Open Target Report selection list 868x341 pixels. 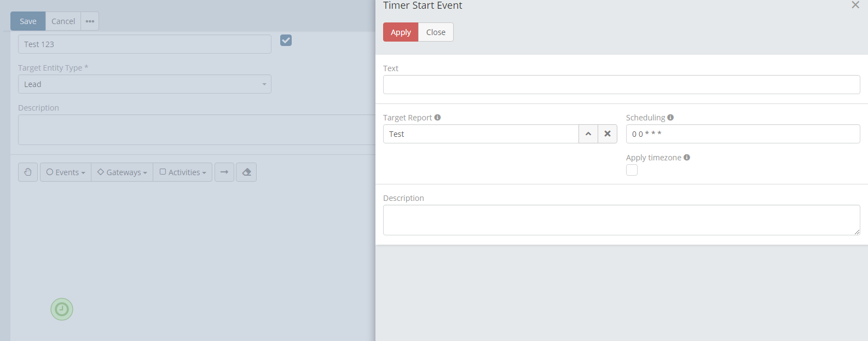click(588, 134)
